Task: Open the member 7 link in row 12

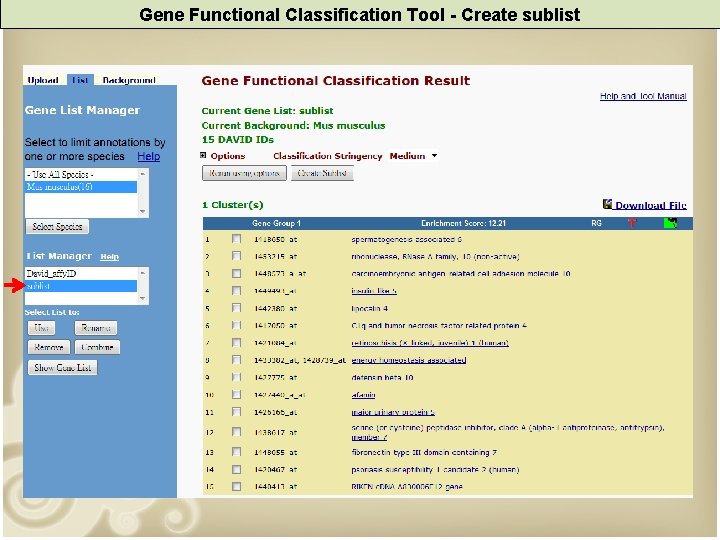Action: pos(369,437)
